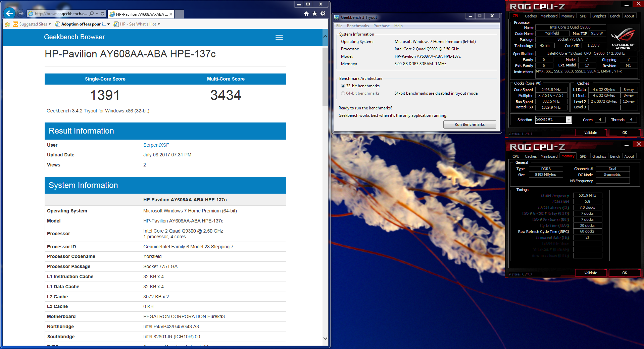The image size is (644, 349).
Task: Click the DRAM frequency 531.9 MHz value
Action: pyautogui.click(x=588, y=195)
